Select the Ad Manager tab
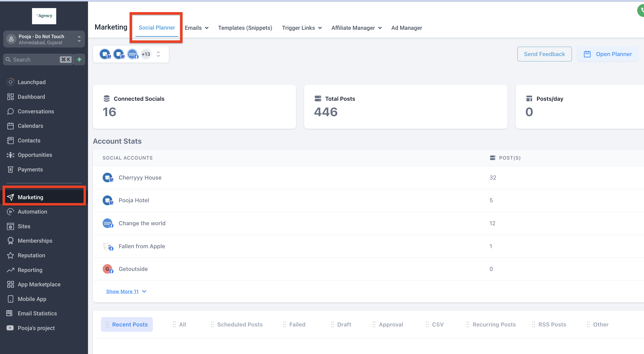644x354 pixels. coord(406,28)
